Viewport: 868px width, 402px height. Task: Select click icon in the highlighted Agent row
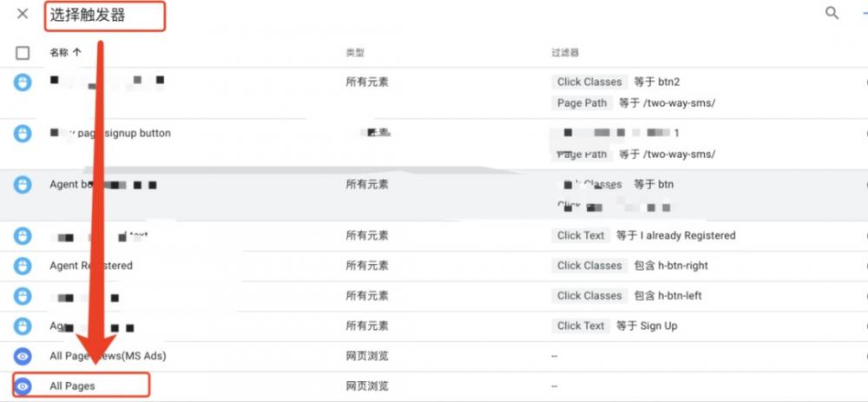[x=23, y=184]
